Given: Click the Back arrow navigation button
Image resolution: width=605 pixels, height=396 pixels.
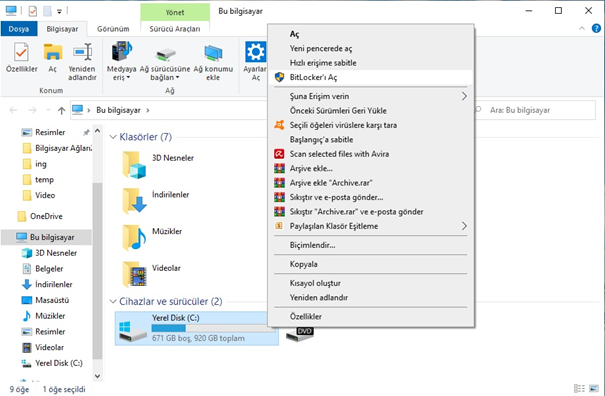Looking at the screenshot, I should (x=13, y=111).
